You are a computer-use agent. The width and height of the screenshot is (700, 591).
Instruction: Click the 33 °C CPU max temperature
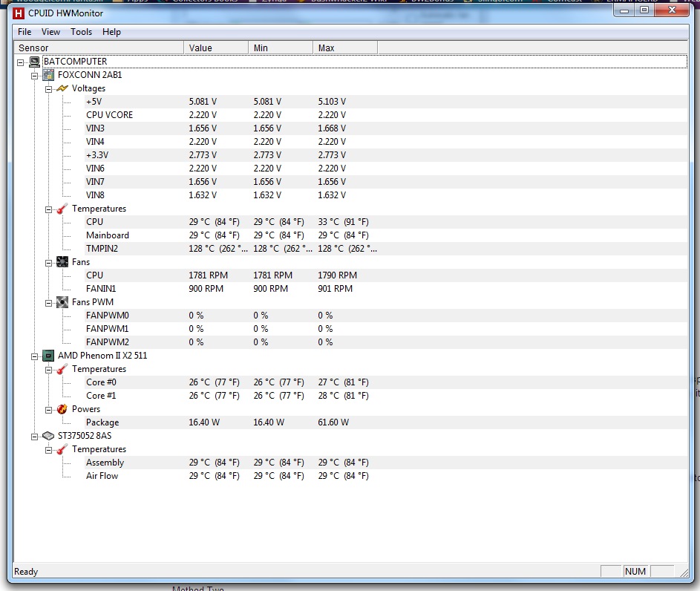pos(343,222)
